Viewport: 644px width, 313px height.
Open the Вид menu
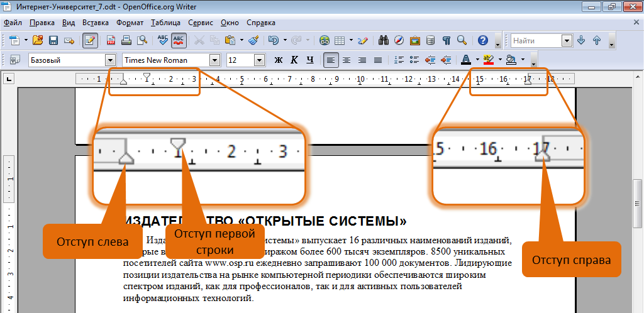[69, 23]
